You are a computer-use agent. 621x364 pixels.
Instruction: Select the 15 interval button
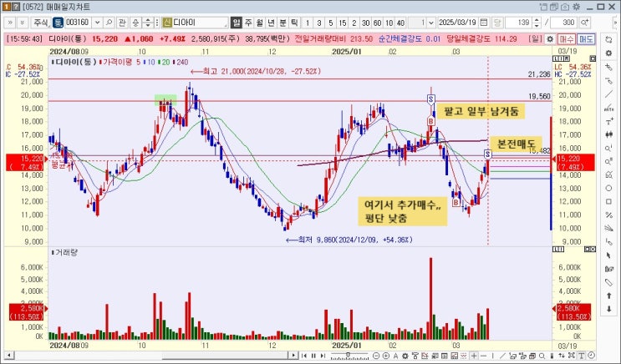point(342,23)
